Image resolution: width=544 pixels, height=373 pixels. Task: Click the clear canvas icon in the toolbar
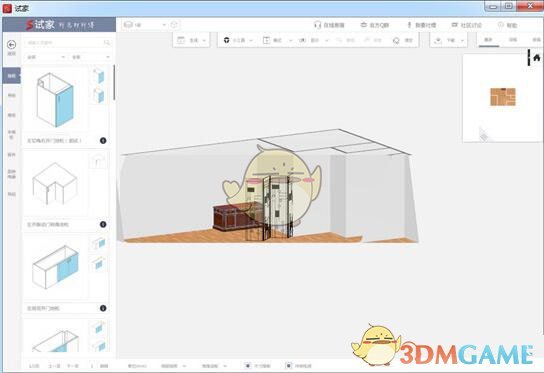[x=396, y=40]
